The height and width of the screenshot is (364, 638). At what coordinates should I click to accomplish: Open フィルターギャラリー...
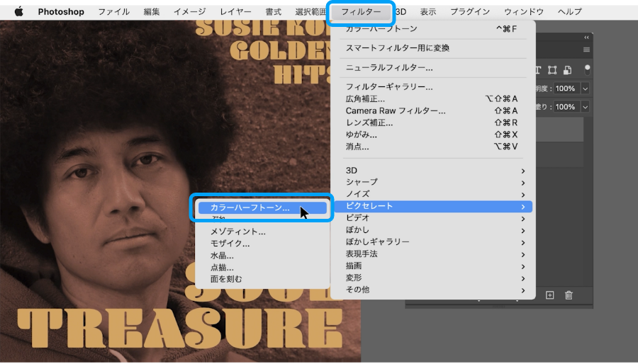pos(433,86)
